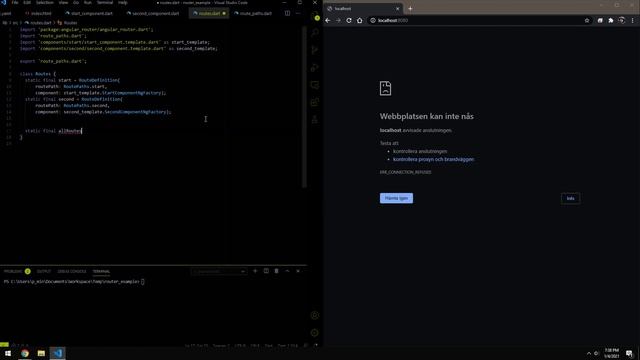Open the Windows notification center icon
This screenshot has width=640, height=360.
click(x=629, y=353)
